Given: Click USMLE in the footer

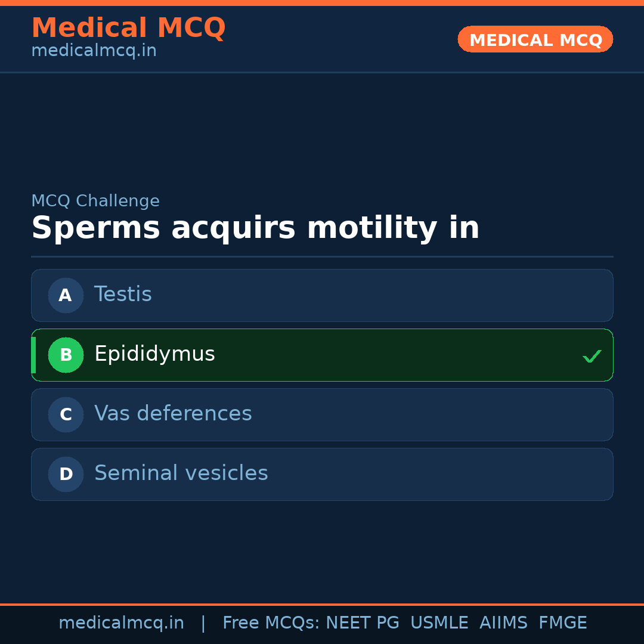Looking at the screenshot, I should click(439, 623).
